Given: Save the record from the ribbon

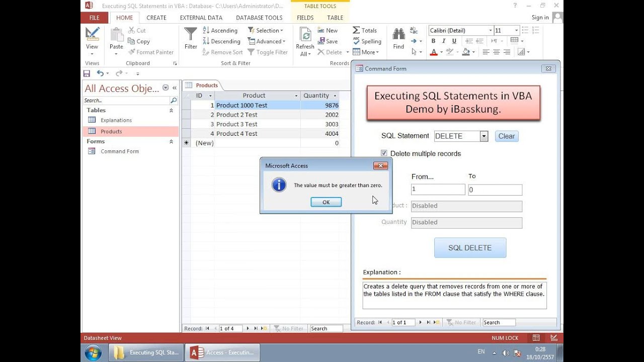Looking at the screenshot, I should 328,41.
